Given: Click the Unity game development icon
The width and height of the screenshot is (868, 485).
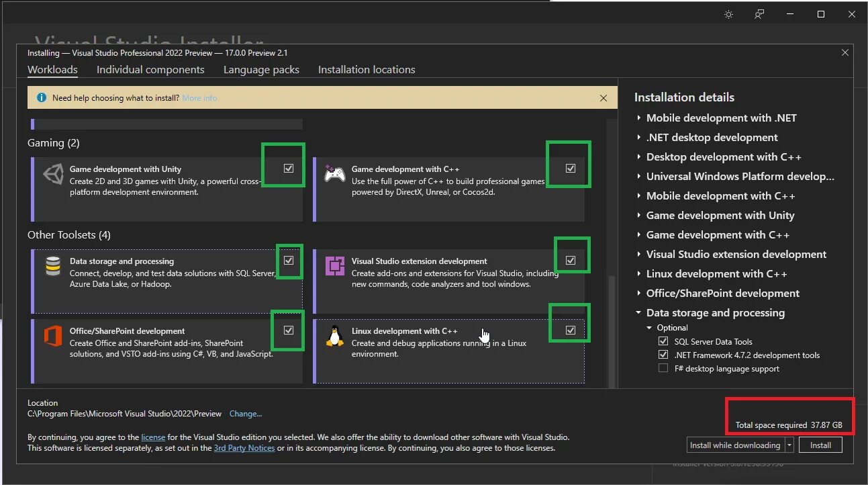Looking at the screenshot, I should (x=53, y=175).
